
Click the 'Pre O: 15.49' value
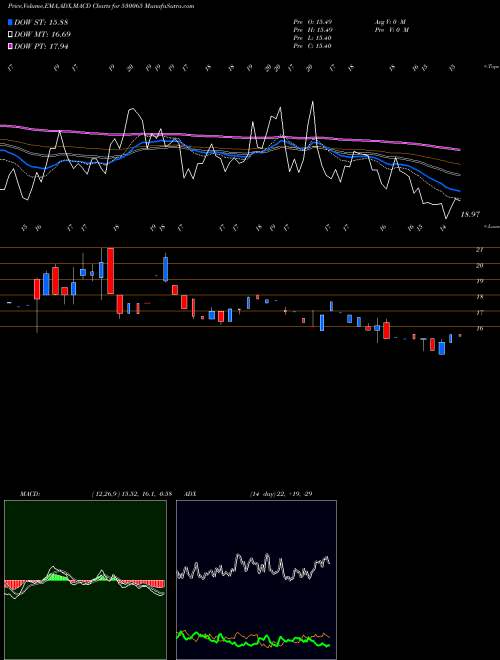point(313,22)
